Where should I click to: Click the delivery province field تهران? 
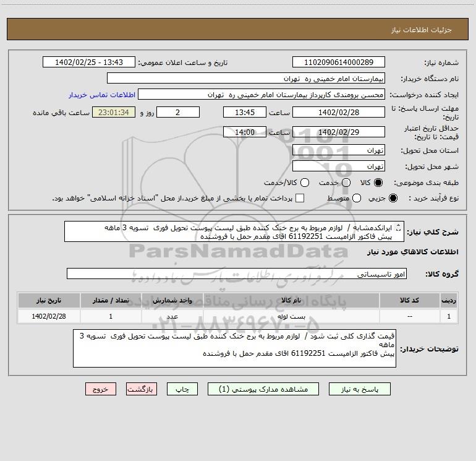(339, 150)
